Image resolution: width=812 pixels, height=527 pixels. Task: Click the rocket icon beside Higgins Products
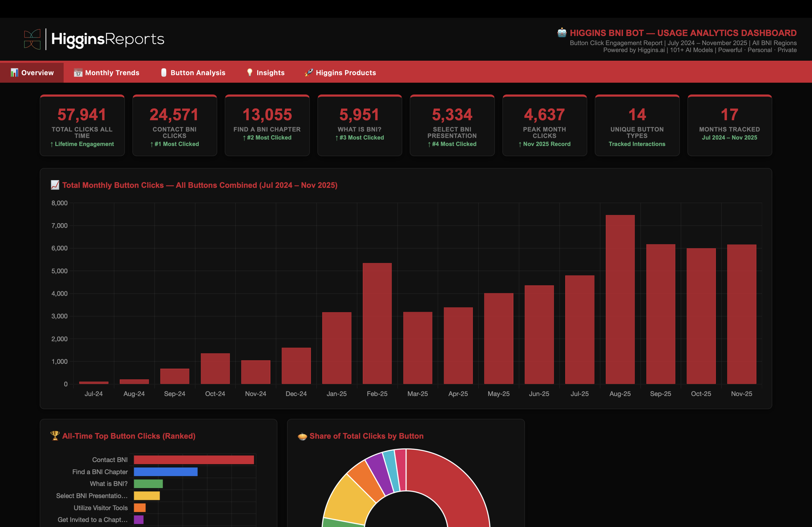tap(309, 72)
